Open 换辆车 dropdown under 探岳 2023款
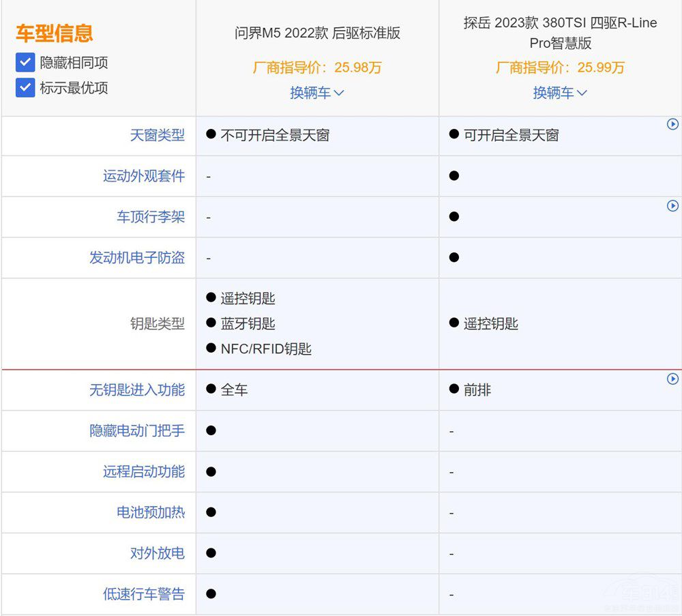This screenshot has width=682, height=616. [x=560, y=93]
